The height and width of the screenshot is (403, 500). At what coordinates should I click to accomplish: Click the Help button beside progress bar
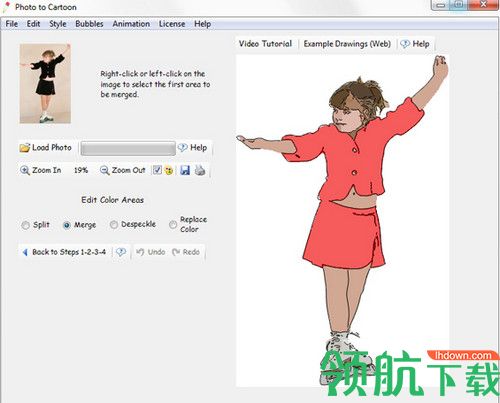point(192,148)
